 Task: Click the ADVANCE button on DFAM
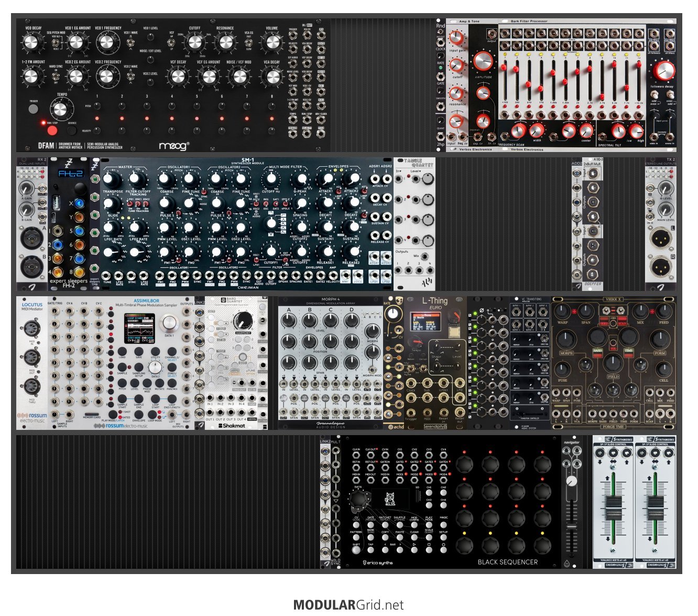72,131
